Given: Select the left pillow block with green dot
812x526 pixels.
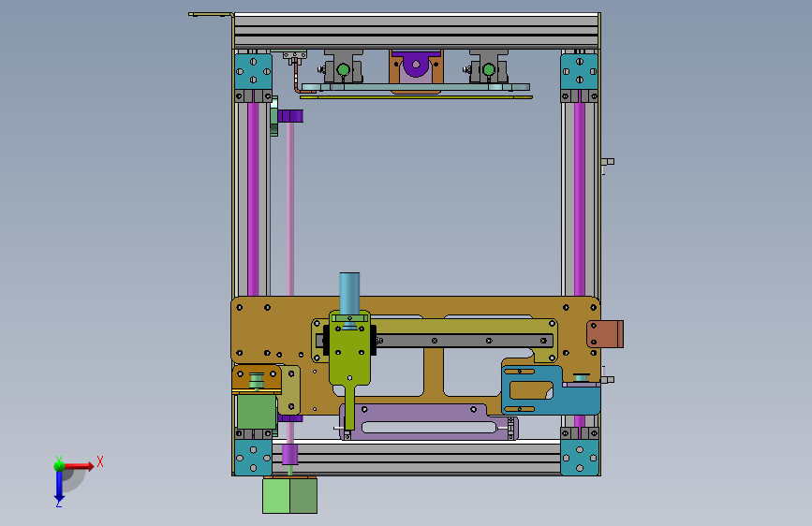Looking at the screenshot, I should click(342, 67).
